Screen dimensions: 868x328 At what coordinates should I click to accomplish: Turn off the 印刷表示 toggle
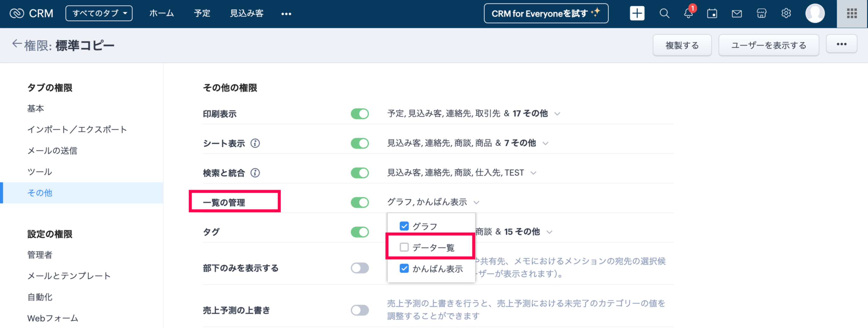coord(360,114)
